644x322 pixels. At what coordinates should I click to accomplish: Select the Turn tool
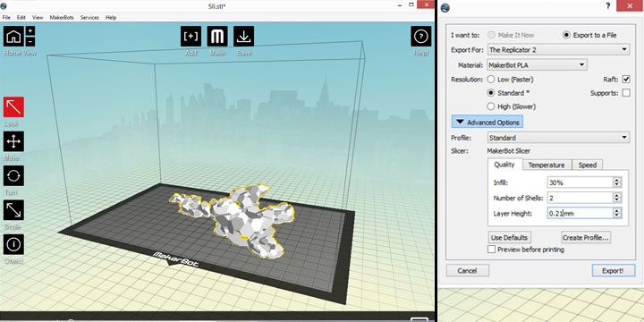(13, 176)
